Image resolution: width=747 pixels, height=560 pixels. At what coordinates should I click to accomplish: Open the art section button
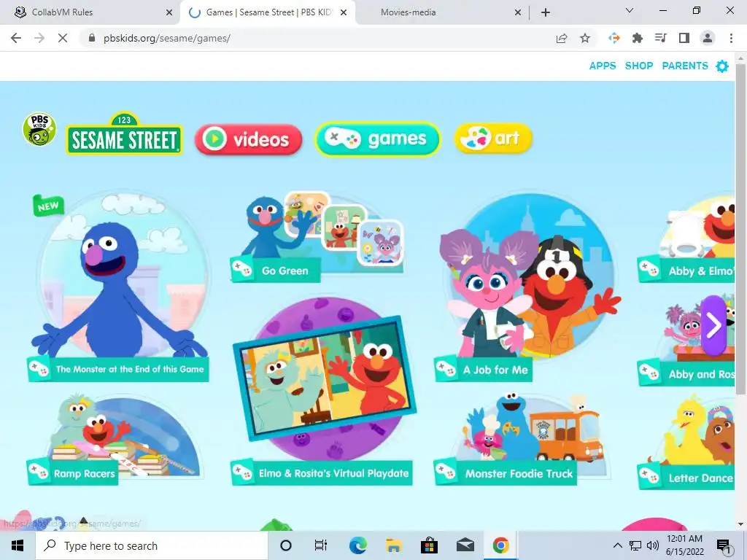click(493, 139)
